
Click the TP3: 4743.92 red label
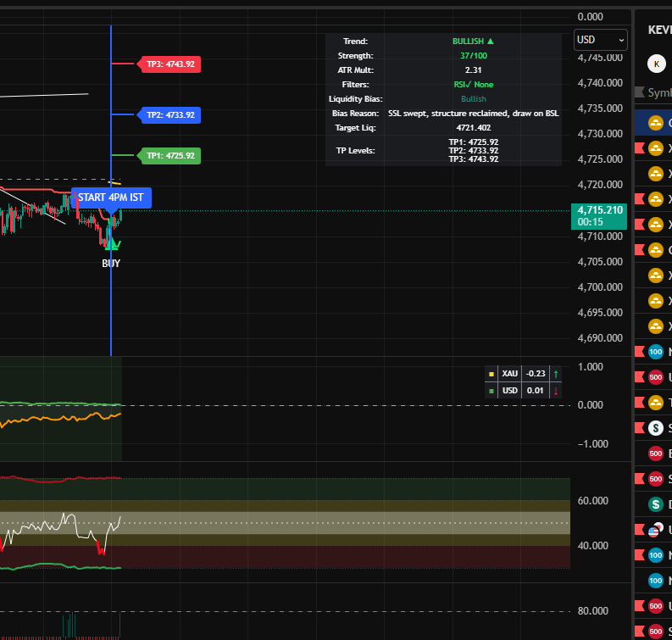point(169,64)
